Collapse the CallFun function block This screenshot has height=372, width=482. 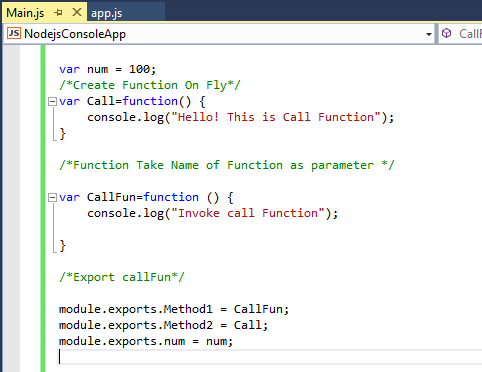pos(52,197)
